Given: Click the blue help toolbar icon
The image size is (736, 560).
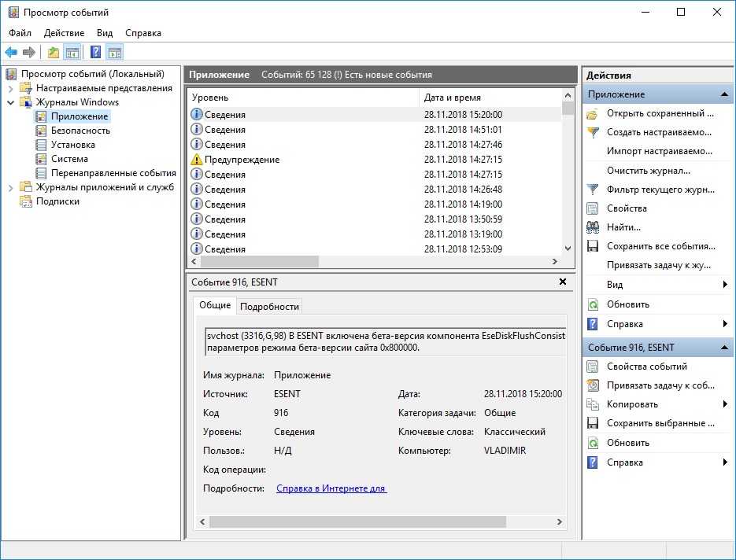Looking at the screenshot, I should (x=95, y=53).
